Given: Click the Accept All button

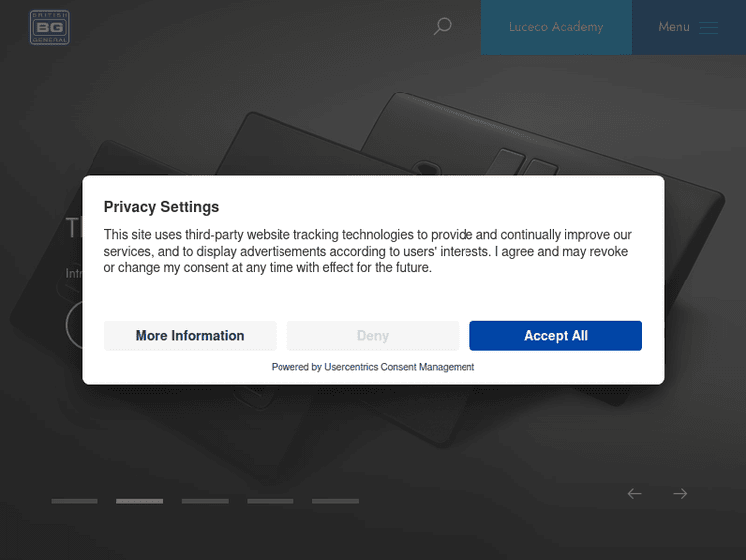Looking at the screenshot, I should click(555, 336).
